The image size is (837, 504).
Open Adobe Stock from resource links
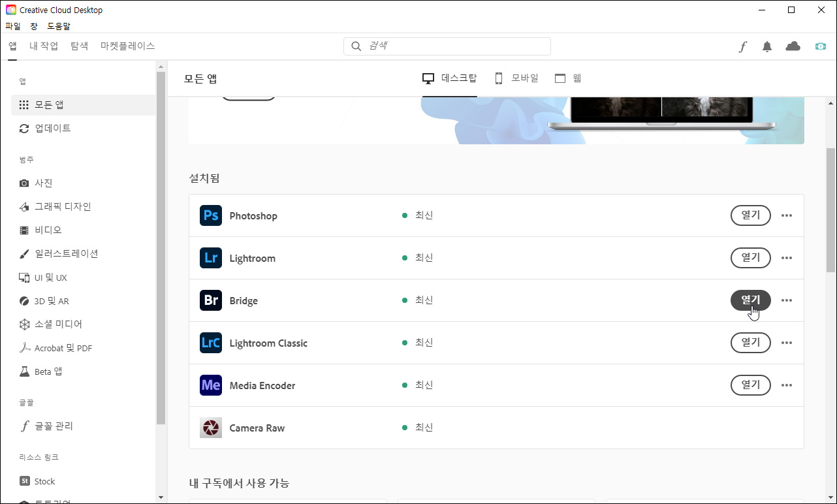pos(43,481)
